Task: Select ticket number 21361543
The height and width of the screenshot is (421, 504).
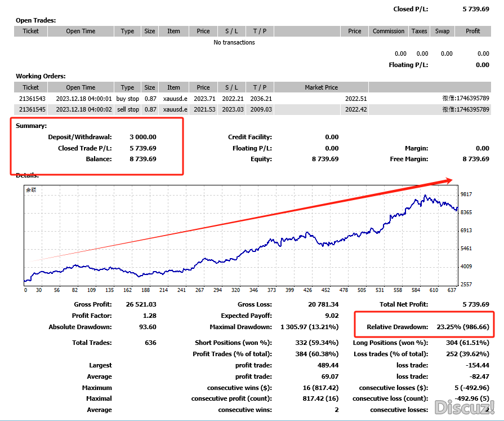Action: coord(30,99)
